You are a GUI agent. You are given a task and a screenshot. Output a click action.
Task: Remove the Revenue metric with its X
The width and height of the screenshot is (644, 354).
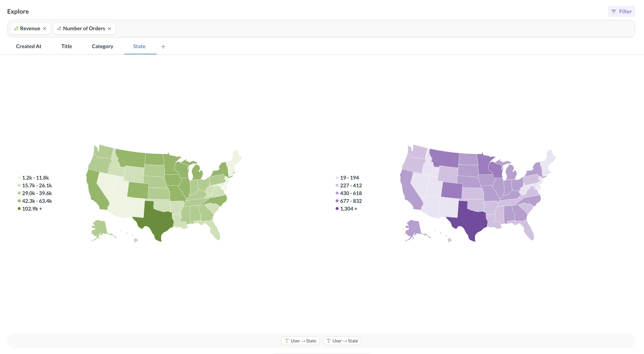point(45,29)
